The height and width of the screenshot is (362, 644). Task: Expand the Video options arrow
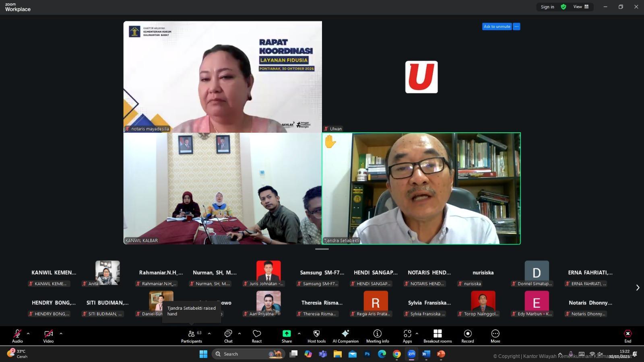61,333
